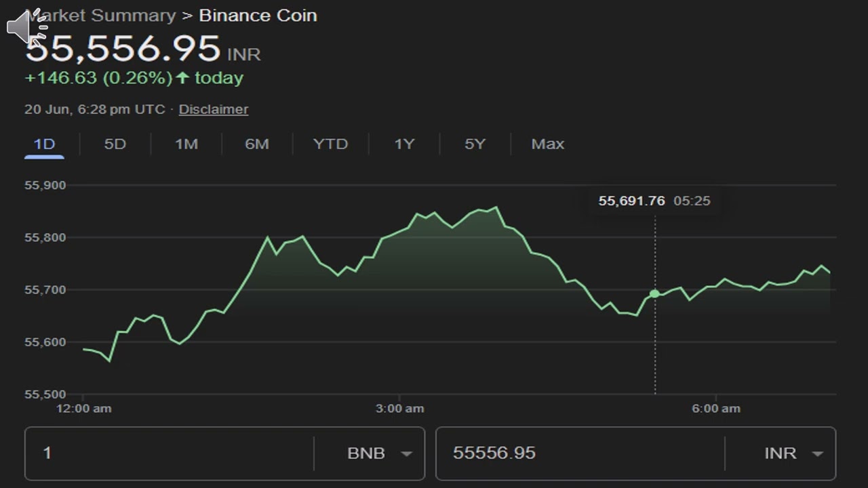The image size is (868, 488).
Task: Switch to the 5Y time range tab
Action: pyautogui.click(x=475, y=144)
